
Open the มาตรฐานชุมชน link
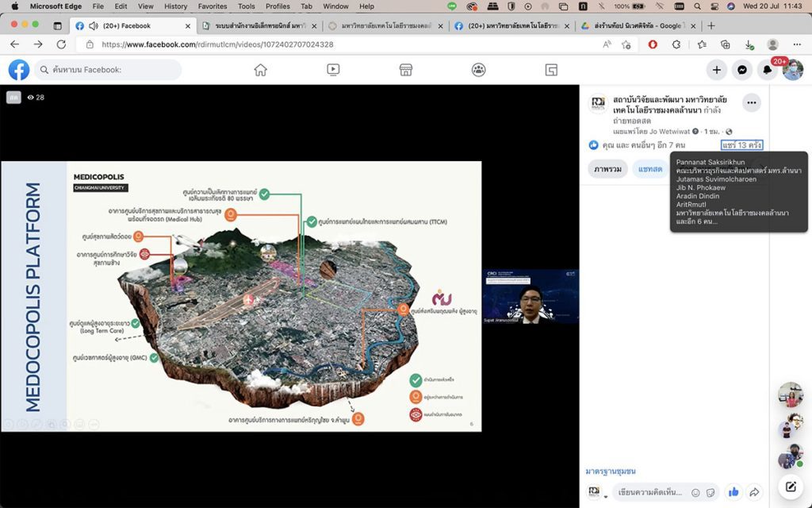click(611, 471)
